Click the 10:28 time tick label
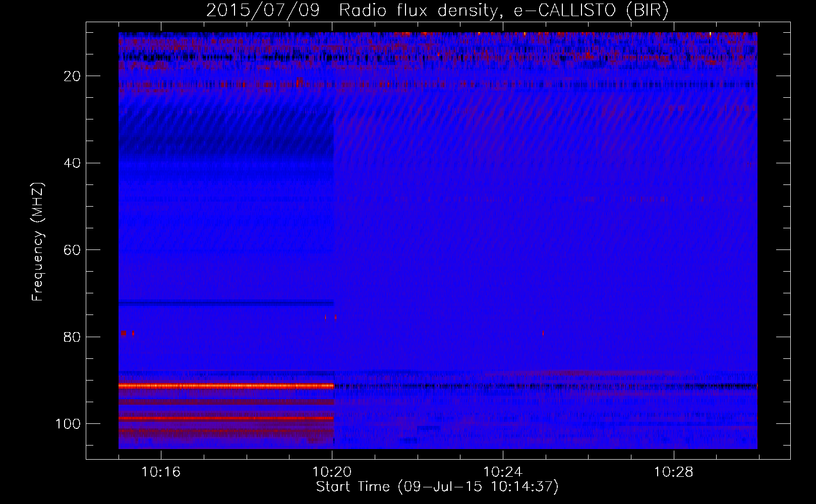Viewport: 816px width, 504px height. point(674,472)
